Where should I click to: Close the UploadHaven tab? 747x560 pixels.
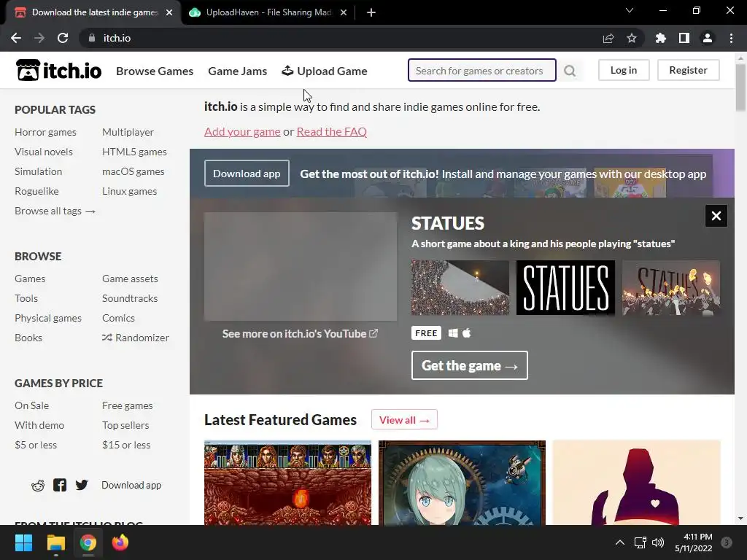pos(344,12)
